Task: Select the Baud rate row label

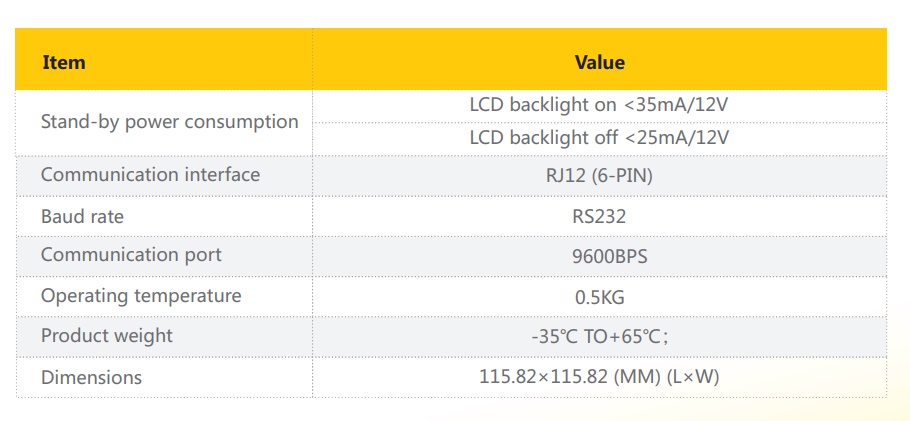Action: [x=82, y=217]
